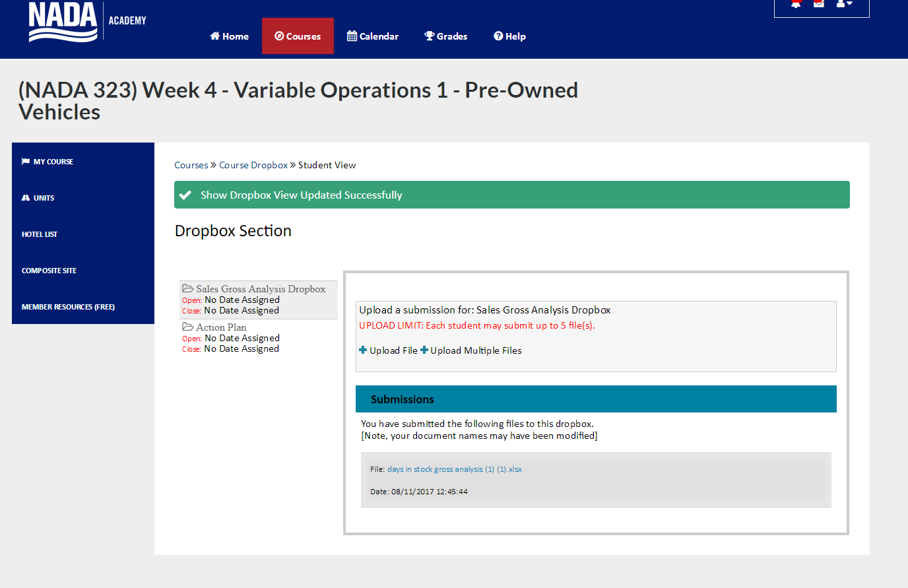Viewport: 908px width, 588px height.
Task: Click the Courses breadcrumb link
Action: [191, 165]
